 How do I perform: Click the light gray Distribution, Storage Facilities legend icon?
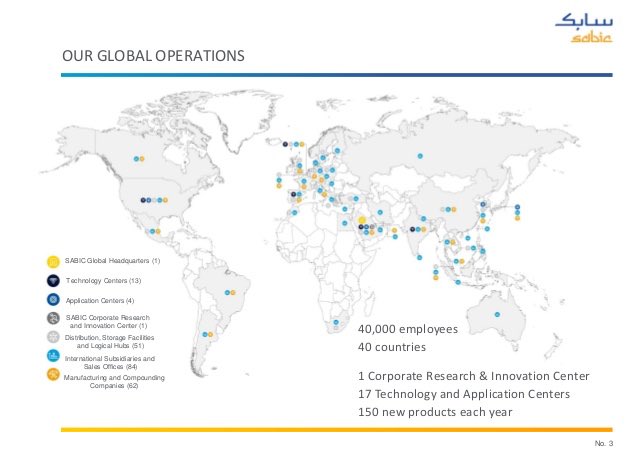point(53,337)
